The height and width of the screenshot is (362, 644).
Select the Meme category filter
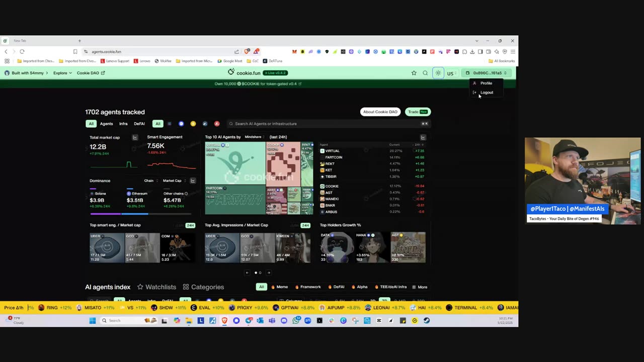point(280,287)
